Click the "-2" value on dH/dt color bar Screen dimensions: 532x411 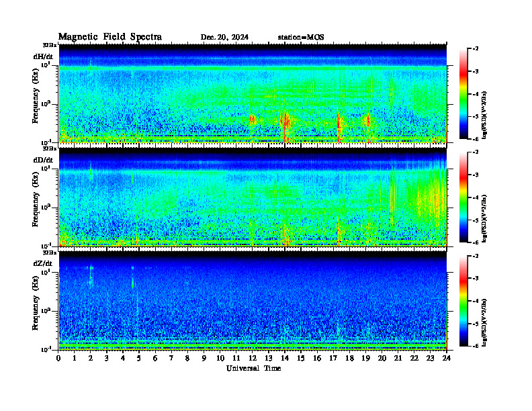(x=476, y=49)
